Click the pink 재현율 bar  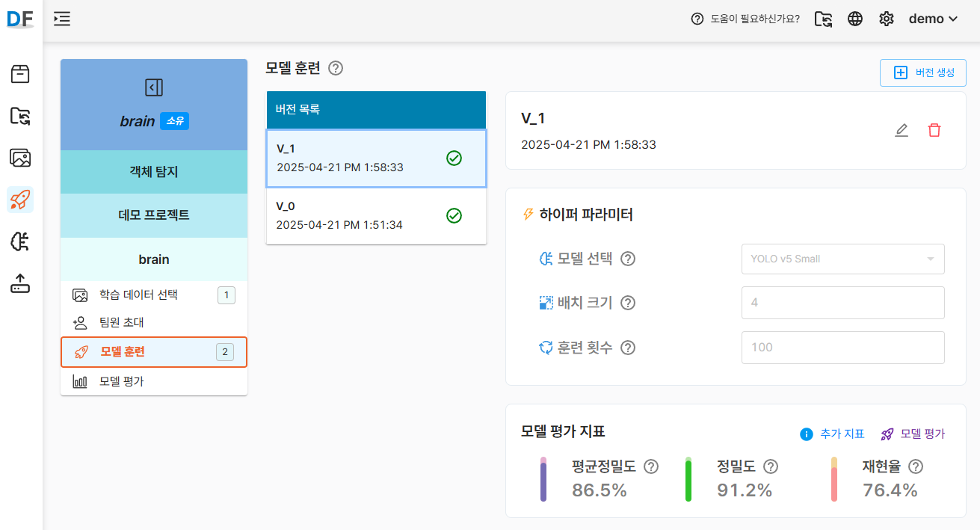click(833, 479)
